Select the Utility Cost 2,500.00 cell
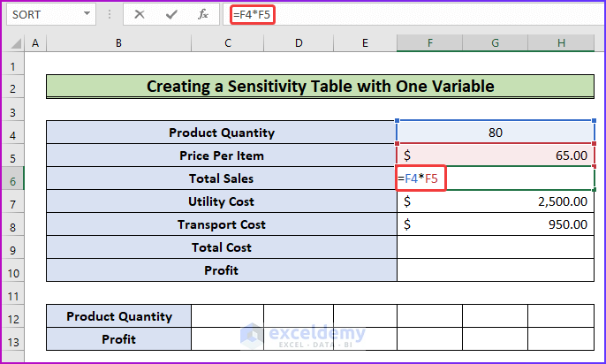This screenshot has width=606, height=364. [495, 201]
